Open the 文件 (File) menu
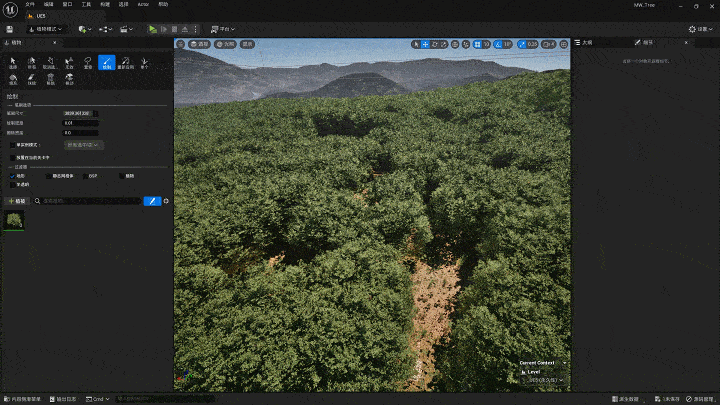The height and width of the screenshot is (405, 720). (29, 4)
